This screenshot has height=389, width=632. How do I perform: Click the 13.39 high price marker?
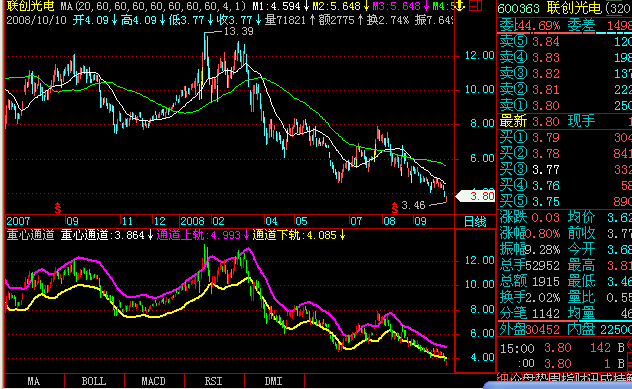pyautogui.click(x=238, y=31)
